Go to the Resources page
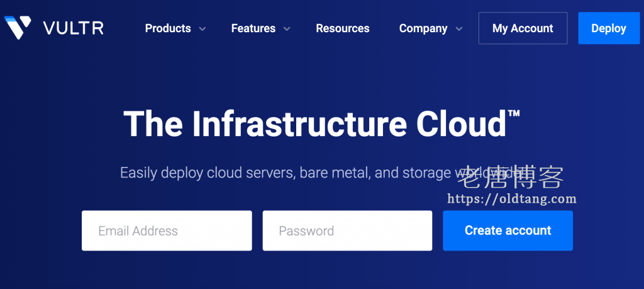The image size is (644, 289). pyautogui.click(x=343, y=28)
